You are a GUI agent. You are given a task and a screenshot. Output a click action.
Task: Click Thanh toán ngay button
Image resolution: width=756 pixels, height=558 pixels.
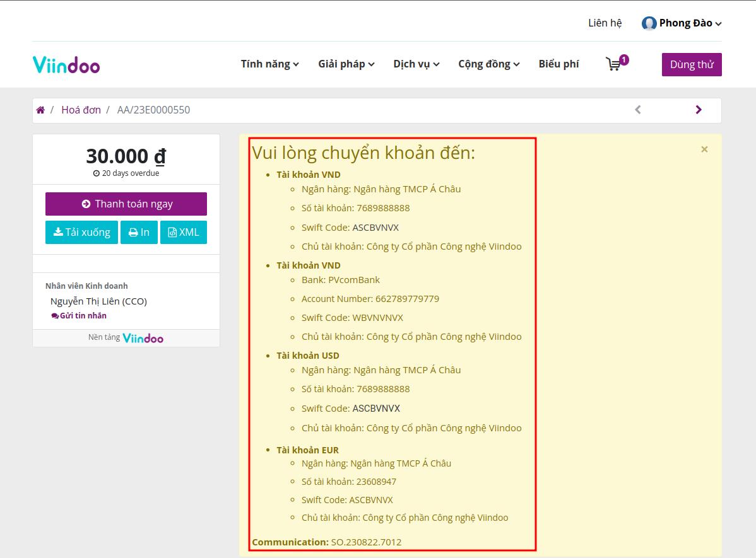[x=126, y=204]
